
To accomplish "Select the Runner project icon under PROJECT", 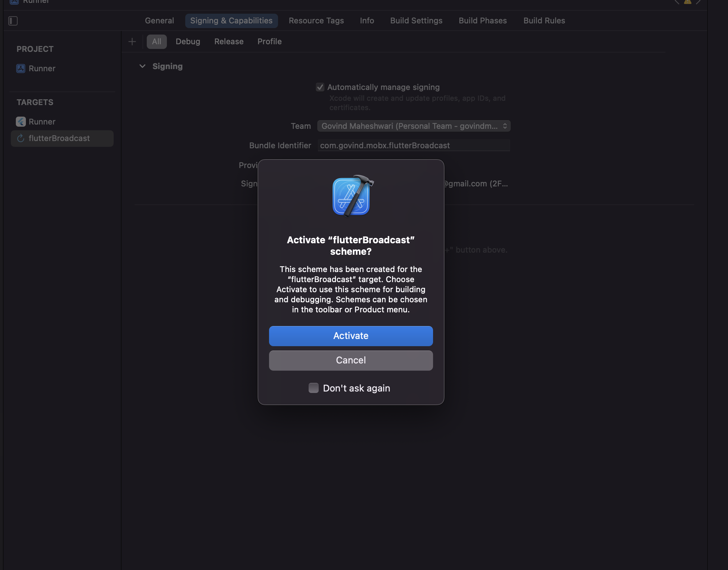I will coord(21,68).
